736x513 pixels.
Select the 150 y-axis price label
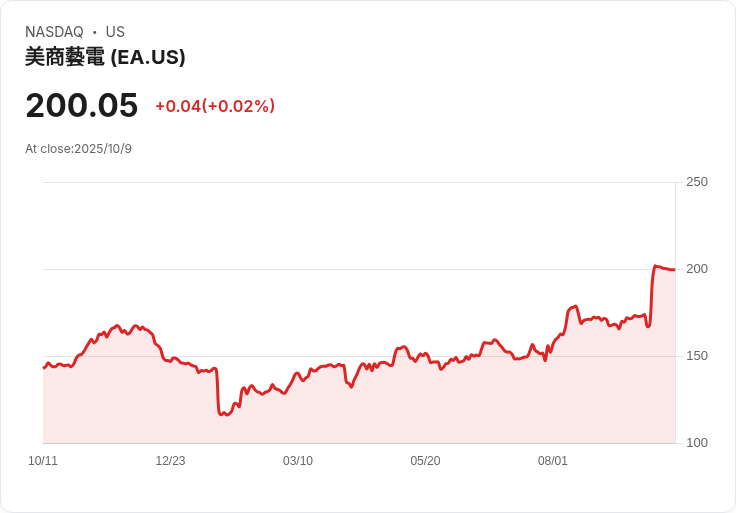tap(697, 356)
